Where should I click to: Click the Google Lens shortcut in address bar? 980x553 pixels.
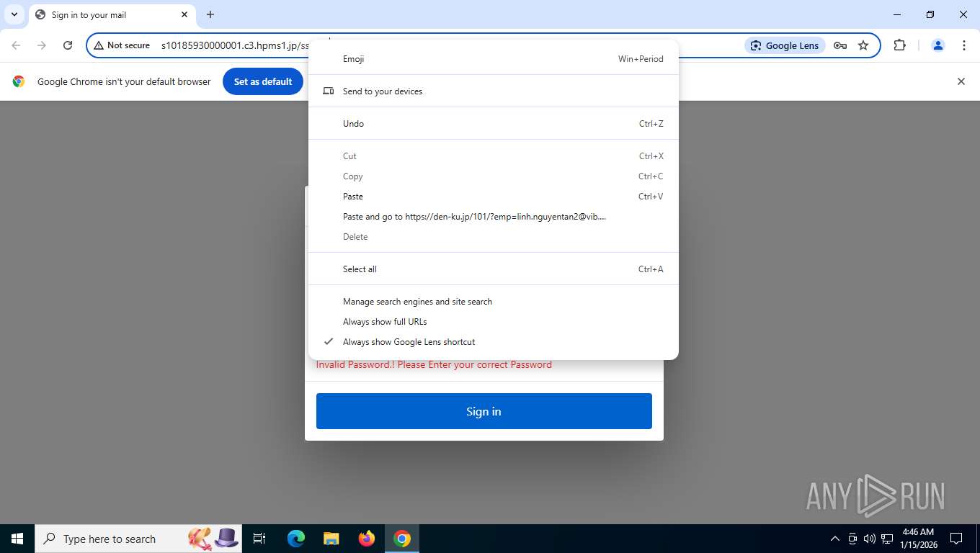pyautogui.click(x=785, y=45)
